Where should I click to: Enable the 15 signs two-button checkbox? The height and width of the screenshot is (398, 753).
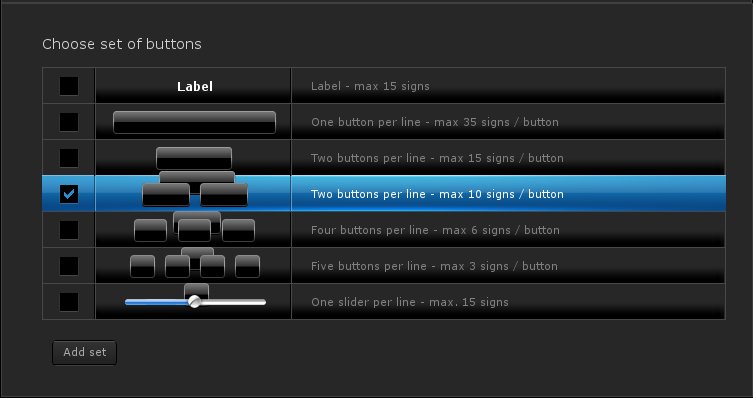tap(69, 158)
